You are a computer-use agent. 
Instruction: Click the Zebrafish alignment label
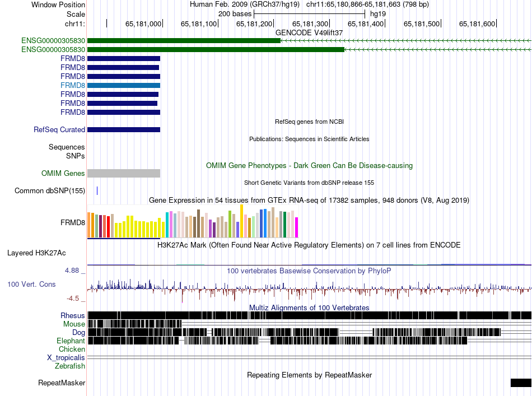point(70,366)
